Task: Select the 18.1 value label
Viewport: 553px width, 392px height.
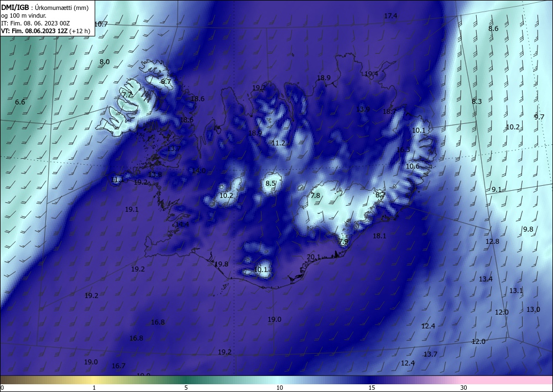Action: (x=379, y=236)
